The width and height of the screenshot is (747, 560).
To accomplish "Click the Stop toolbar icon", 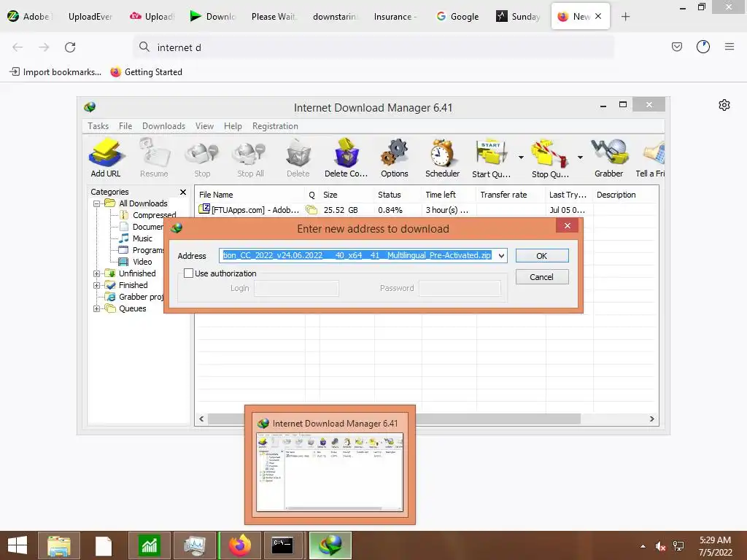I will click(202, 158).
